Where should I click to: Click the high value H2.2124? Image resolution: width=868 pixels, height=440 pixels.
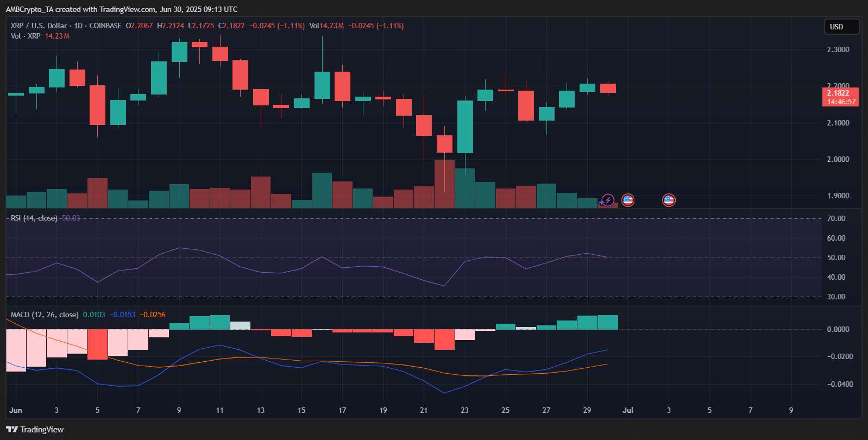(x=171, y=26)
